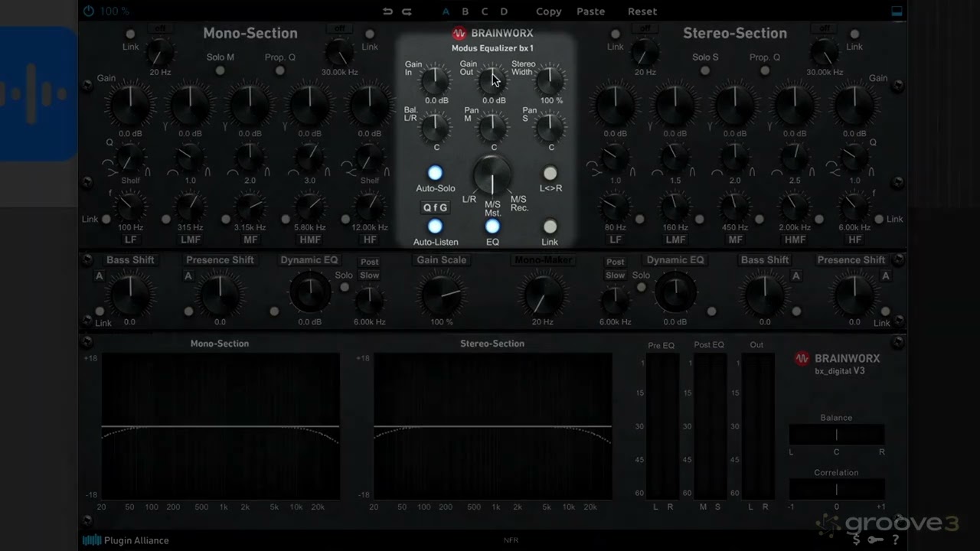Click the 100 % scale value
The image size is (980, 551).
(114, 11)
